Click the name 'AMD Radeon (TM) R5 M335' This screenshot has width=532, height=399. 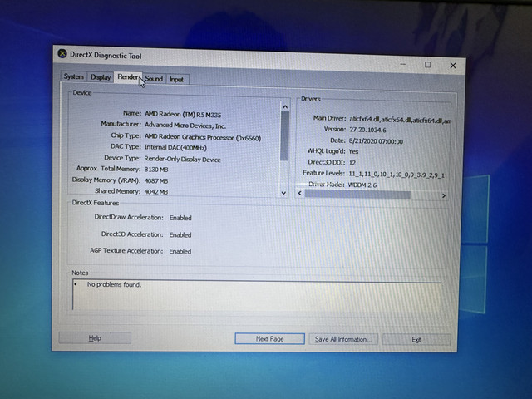pos(183,115)
